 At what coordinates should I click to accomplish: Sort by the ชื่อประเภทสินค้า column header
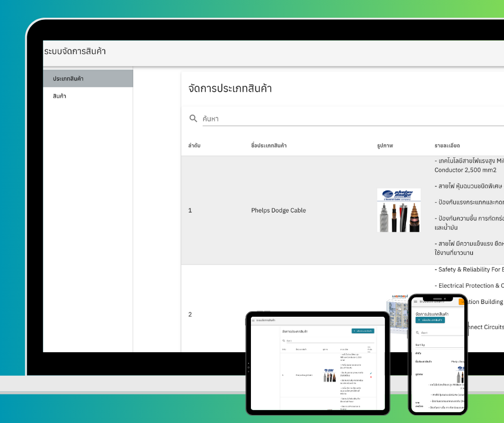point(269,145)
